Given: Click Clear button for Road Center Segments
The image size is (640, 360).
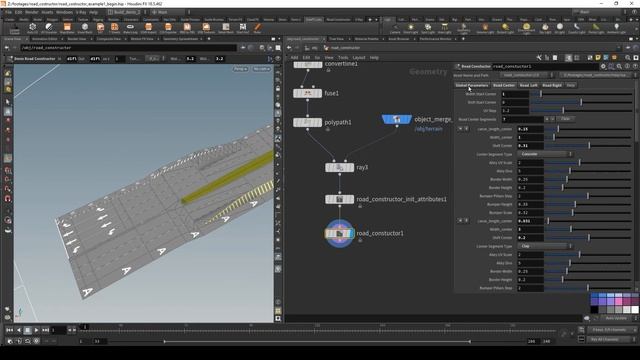Looking at the screenshot, I should 566,119.
